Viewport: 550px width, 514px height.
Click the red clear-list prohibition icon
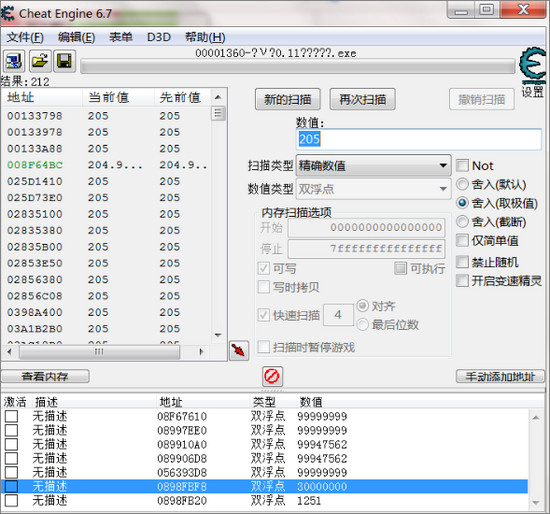[x=272, y=376]
